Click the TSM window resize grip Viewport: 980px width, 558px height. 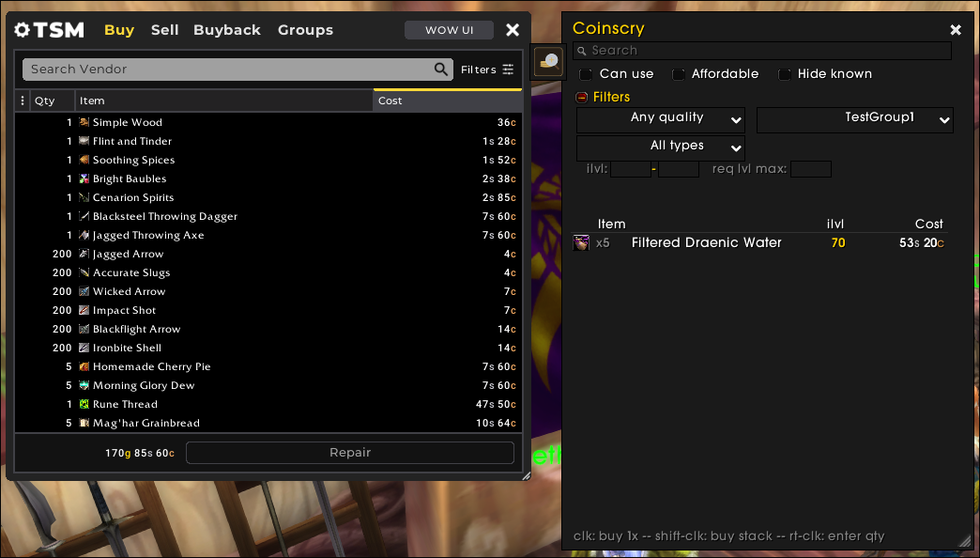[x=526, y=475]
